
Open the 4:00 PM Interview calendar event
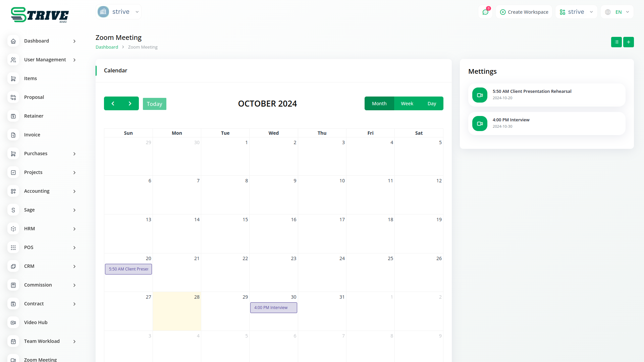pos(273,308)
